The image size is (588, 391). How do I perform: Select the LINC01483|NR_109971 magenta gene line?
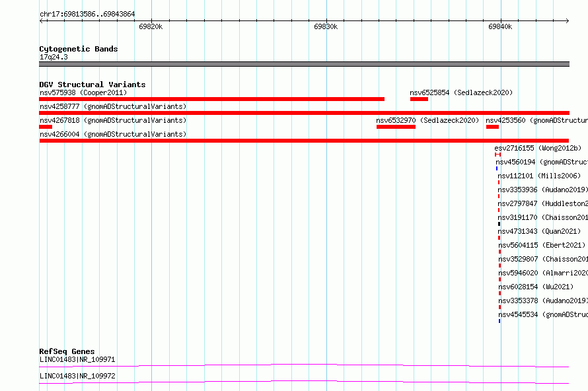click(x=304, y=365)
